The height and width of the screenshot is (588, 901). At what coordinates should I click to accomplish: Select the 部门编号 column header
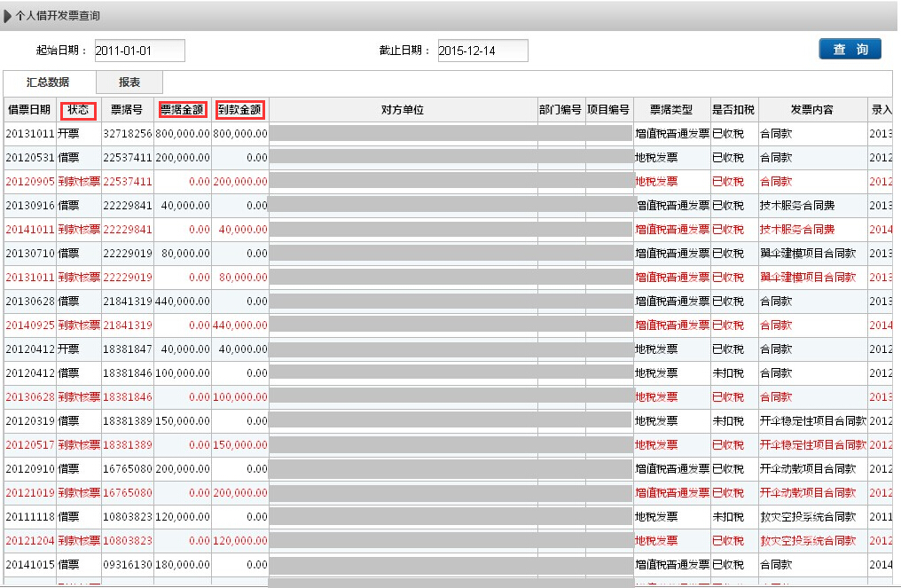tap(560, 110)
